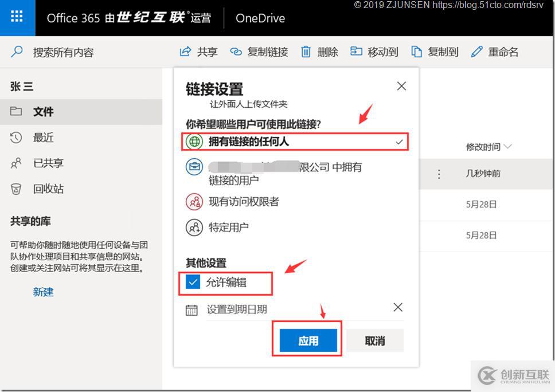Click the 应用 button

coord(308,340)
